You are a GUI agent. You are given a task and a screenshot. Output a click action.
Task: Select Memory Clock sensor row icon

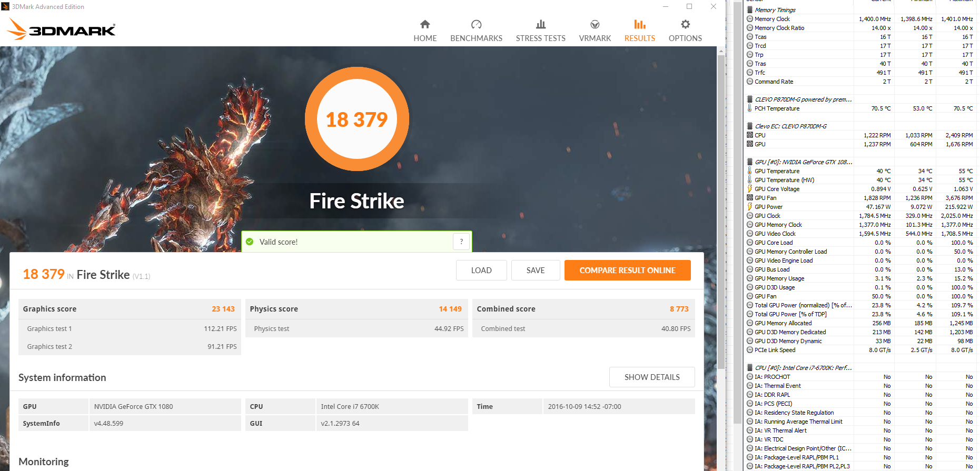(750, 19)
